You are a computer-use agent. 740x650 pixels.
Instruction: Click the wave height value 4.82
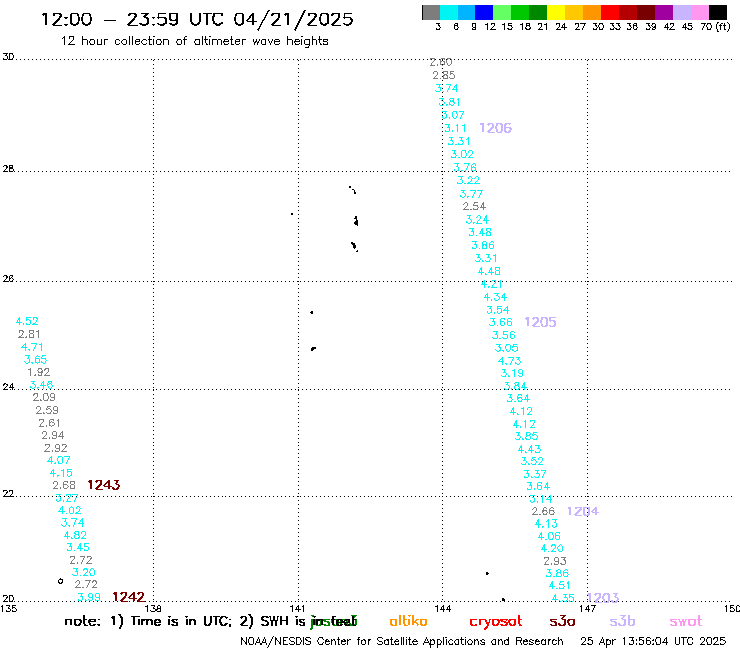75,535
